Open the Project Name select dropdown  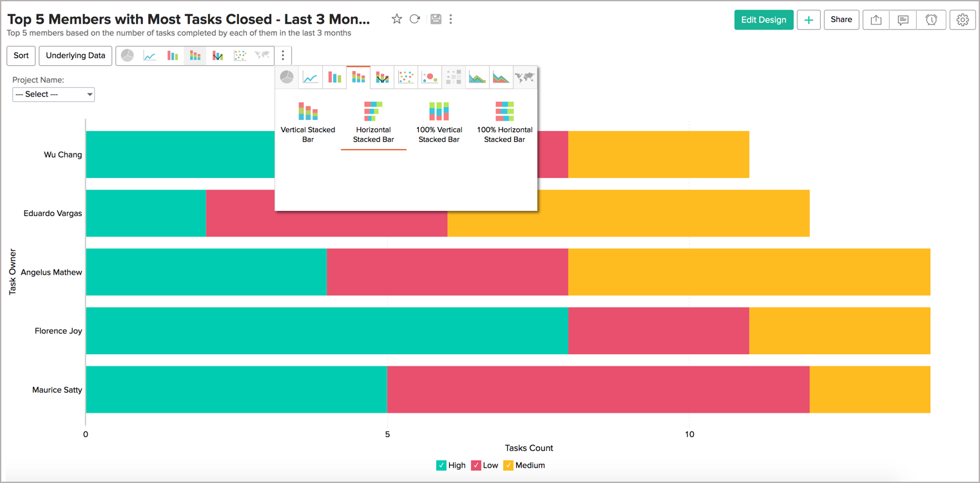point(53,94)
